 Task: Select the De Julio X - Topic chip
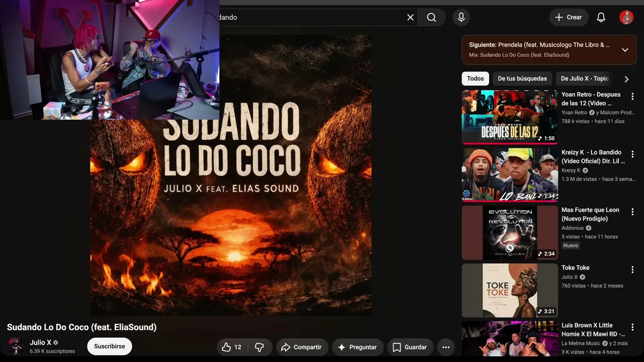585,78
